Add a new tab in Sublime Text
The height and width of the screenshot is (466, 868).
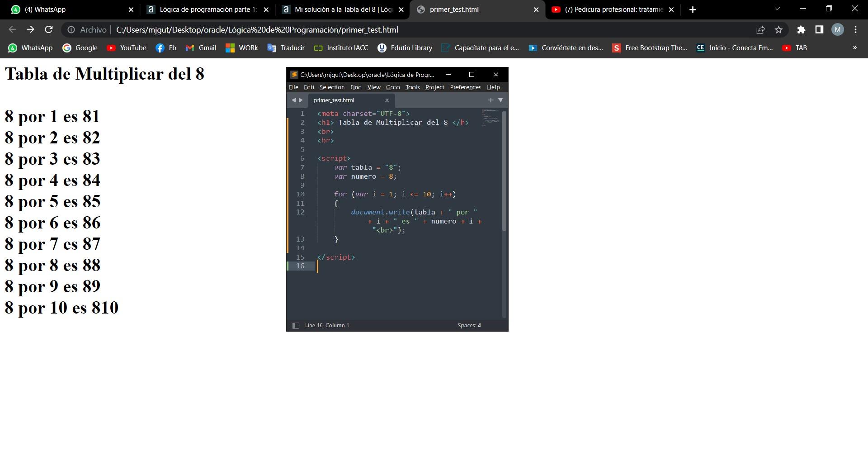(491, 100)
